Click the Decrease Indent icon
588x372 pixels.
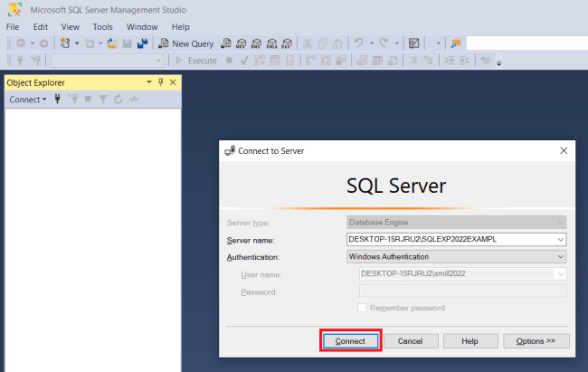pos(450,61)
